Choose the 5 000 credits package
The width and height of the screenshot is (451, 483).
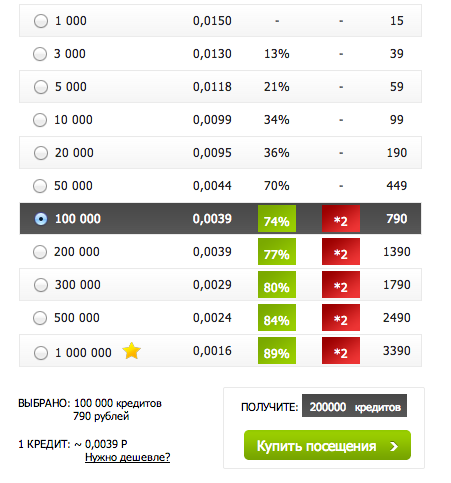point(41,87)
